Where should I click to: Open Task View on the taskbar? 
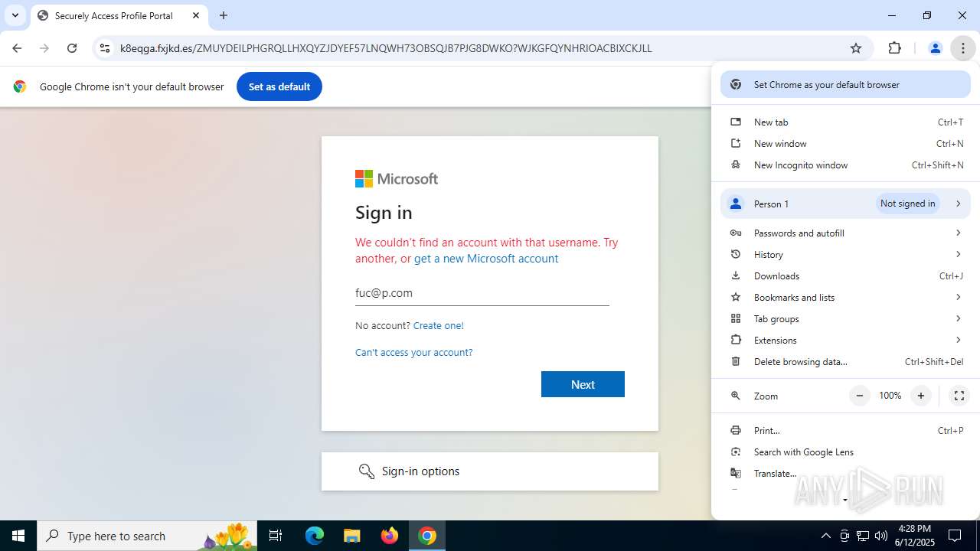click(x=276, y=536)
